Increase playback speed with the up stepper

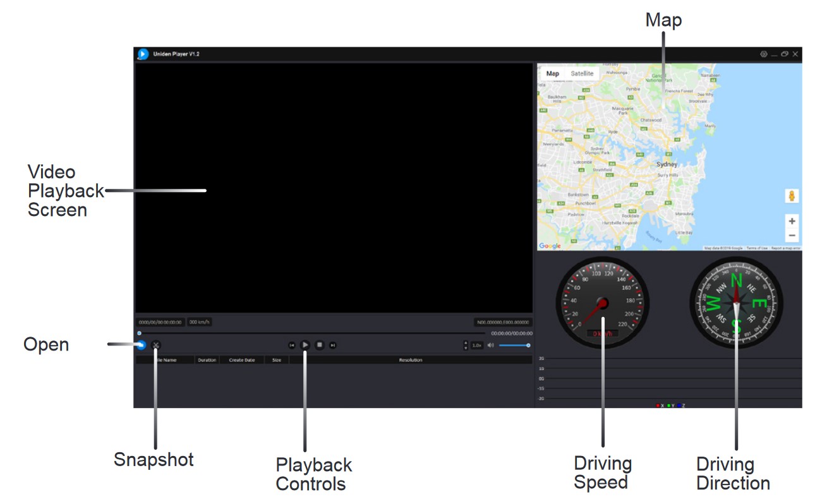click(x=466, y=342)
